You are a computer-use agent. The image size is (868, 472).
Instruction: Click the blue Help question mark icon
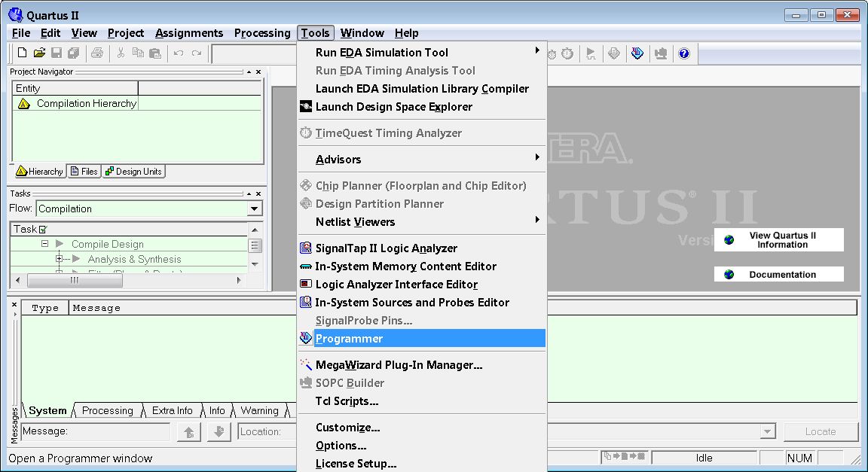coord(684,53)
